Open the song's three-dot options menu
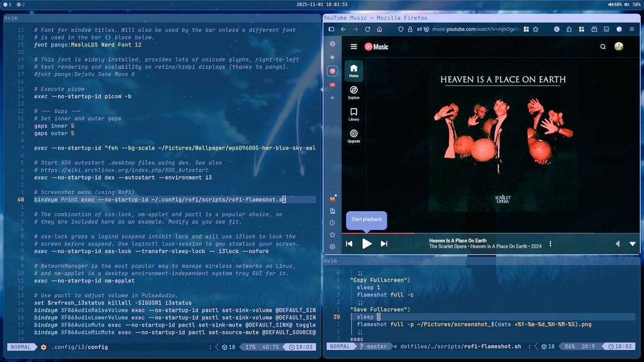The height and width of the screenshot is (362, 644). 550,244
